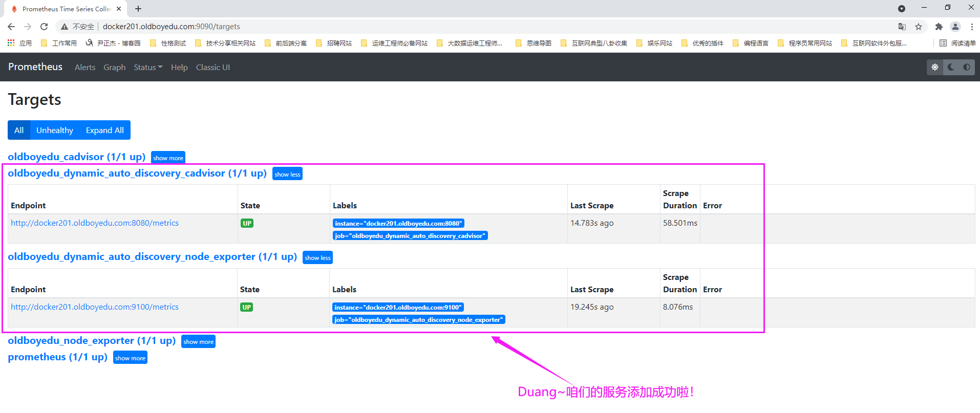Open the extensions puzzle icon
Screen dimensions: 980x413
[x=939, y=27]
